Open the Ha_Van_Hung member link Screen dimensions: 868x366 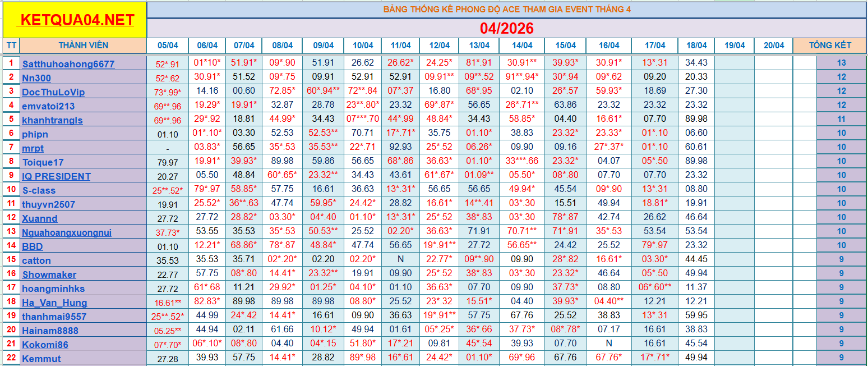pos(54,303)
